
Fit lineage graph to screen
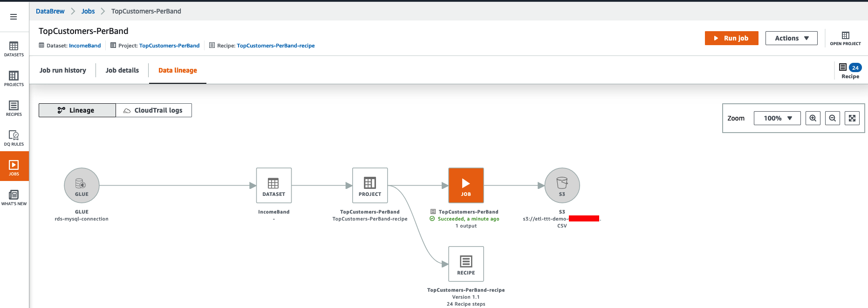pos(852,118)
